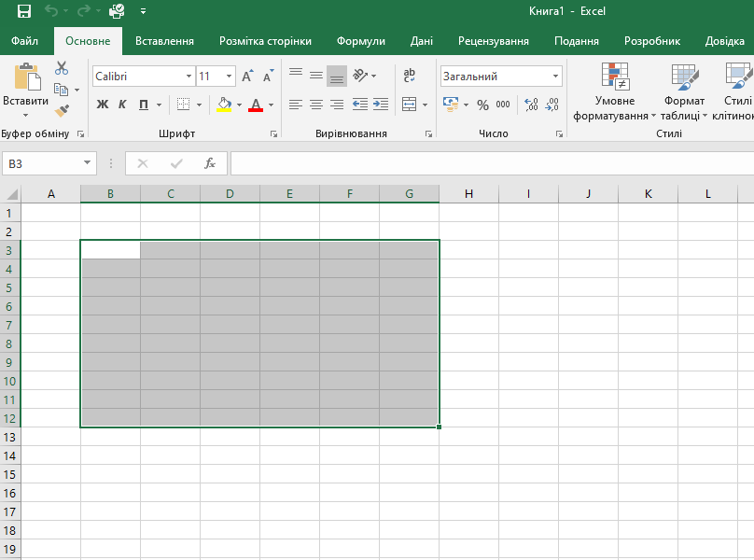Screen dimensions: 754x560
Task: Align text to middle
Action: click(x=316, y=75)
